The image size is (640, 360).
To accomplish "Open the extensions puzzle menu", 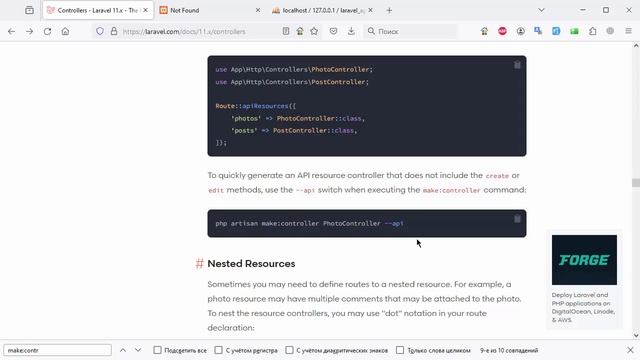I will [x=593, y=31].
